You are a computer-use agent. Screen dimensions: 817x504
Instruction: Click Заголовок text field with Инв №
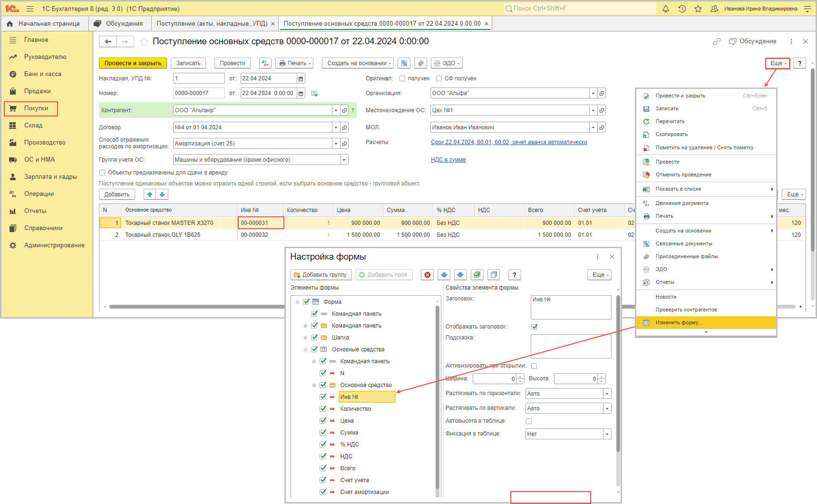point(571,308)
